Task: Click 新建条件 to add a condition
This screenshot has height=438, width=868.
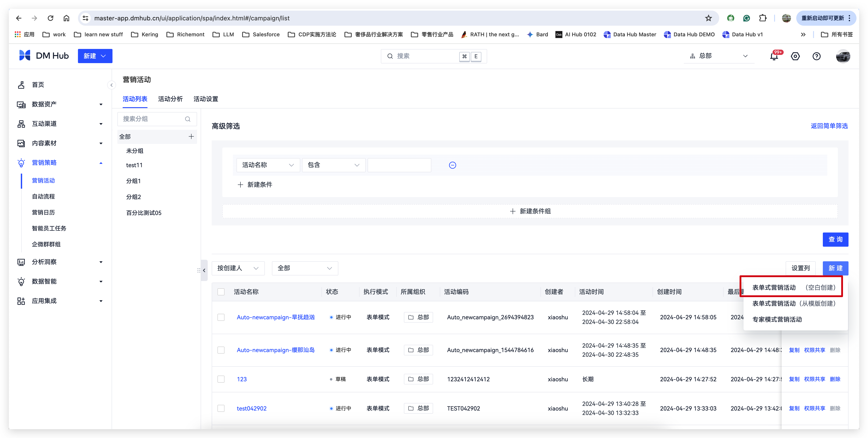Action: [255, 185]
